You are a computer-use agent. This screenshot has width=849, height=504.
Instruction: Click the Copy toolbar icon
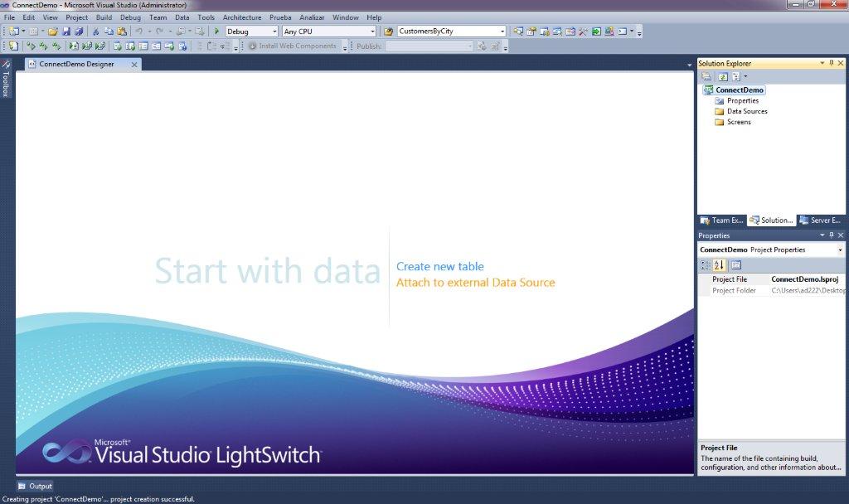pos(109,31)
